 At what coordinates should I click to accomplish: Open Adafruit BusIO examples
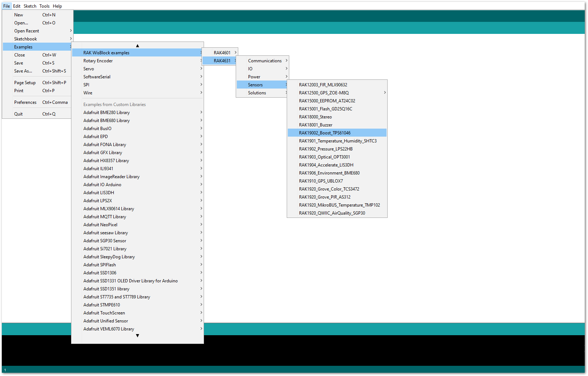click(137, 129)
